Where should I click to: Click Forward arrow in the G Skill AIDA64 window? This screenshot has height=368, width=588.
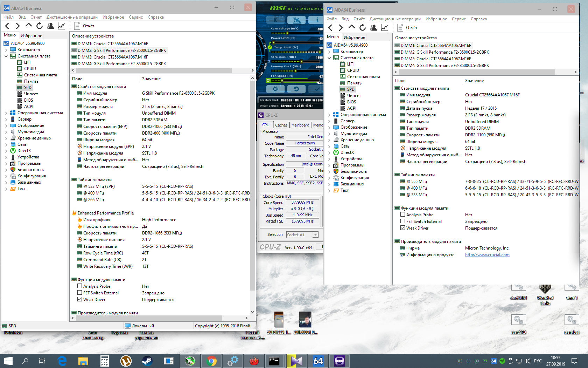click(x=18, y=26)
